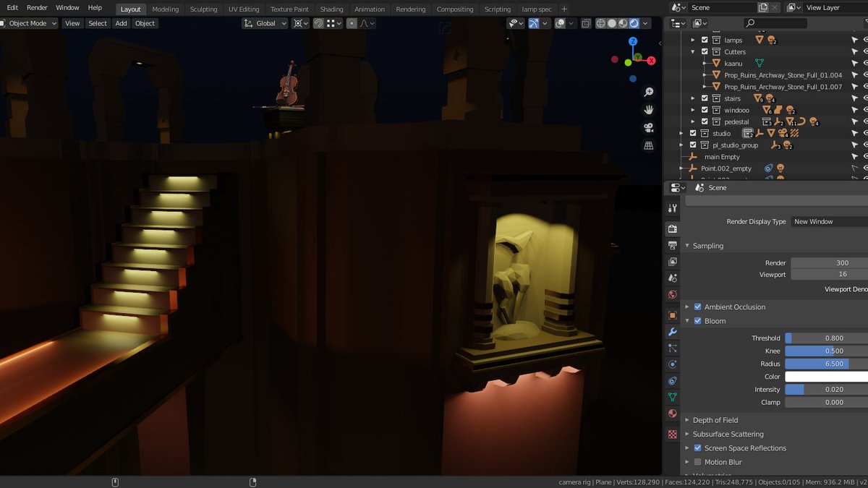Uncheck the lamps collection checkbox
Screen dimensions: 868x488
[705, 40]
